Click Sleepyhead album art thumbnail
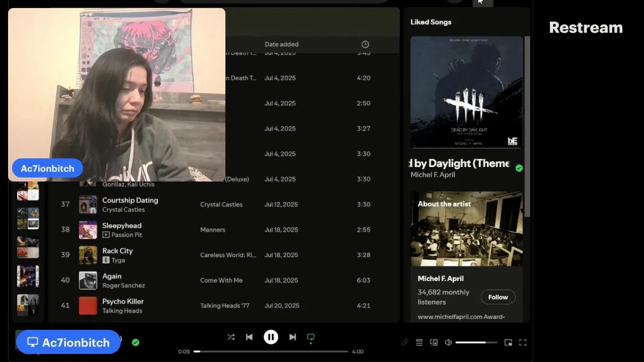This screenshot has height=362, width=644. tap(88, 230)
